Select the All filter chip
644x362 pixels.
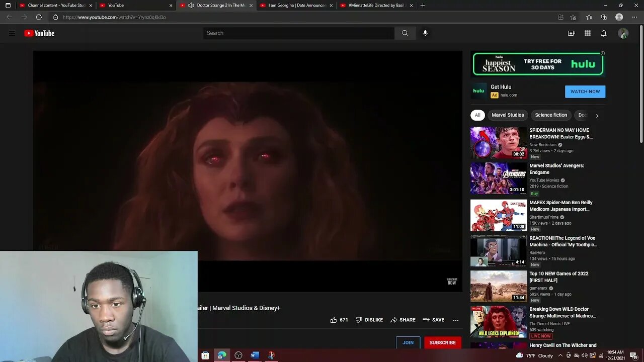click(477, 115)
